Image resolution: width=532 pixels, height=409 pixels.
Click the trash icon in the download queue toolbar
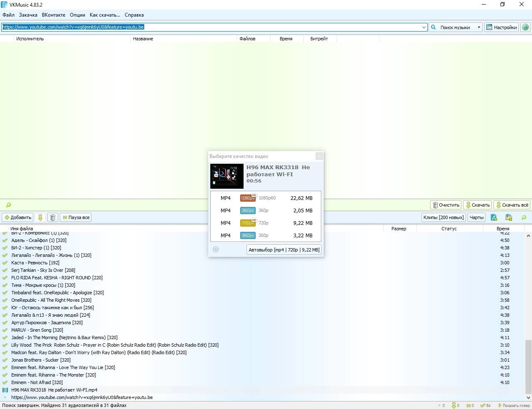[x=53, y=217]
